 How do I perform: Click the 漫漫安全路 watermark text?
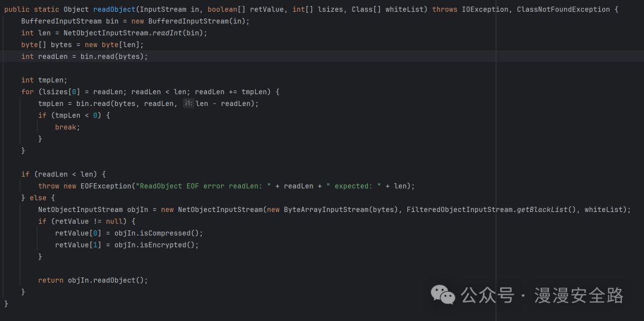[x=578, y=295]
